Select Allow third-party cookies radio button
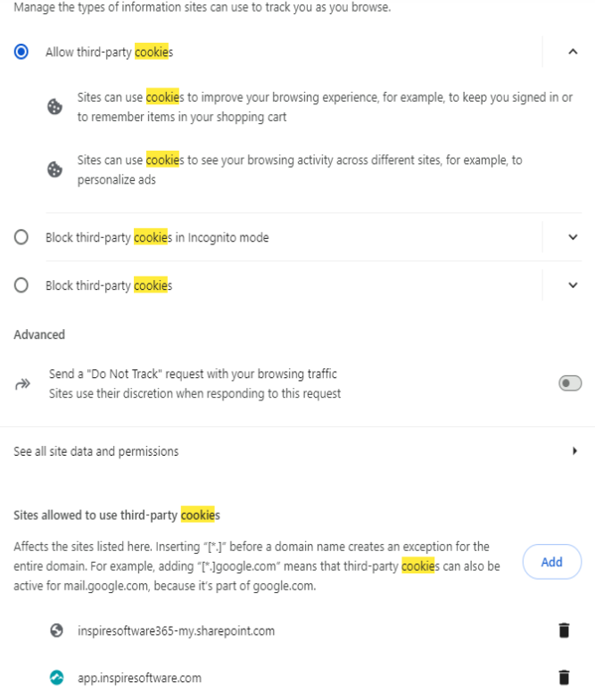 click(x=21, y=52)
